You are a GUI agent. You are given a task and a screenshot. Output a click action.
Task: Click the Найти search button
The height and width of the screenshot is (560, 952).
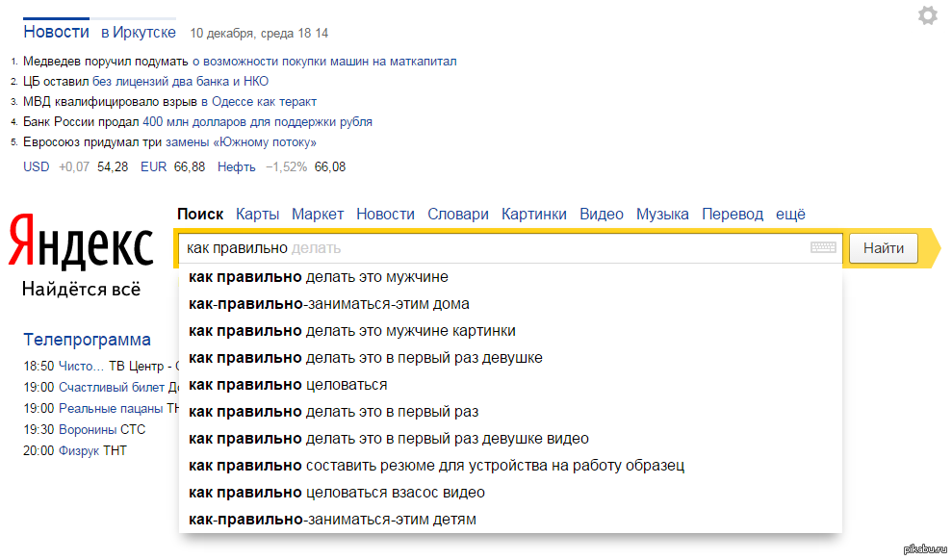[884, 248]
